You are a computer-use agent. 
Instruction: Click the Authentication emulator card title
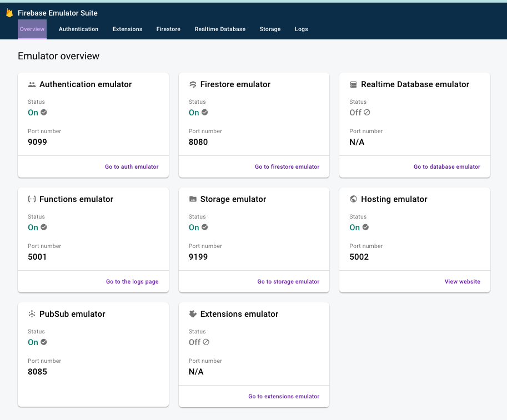86,84
